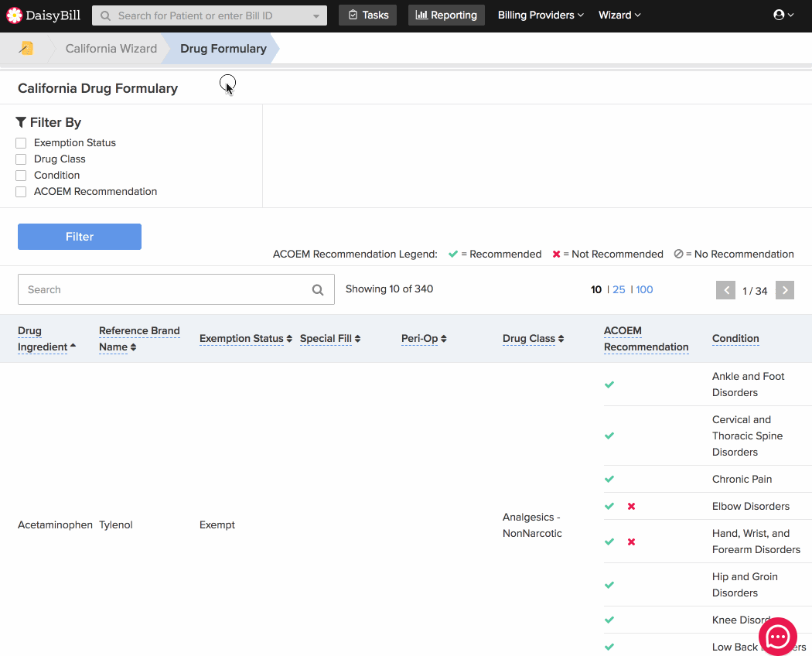The width and height of the screenshot is (812, 656).
Task: Go to next page arrow
Action: click(785, 290)
